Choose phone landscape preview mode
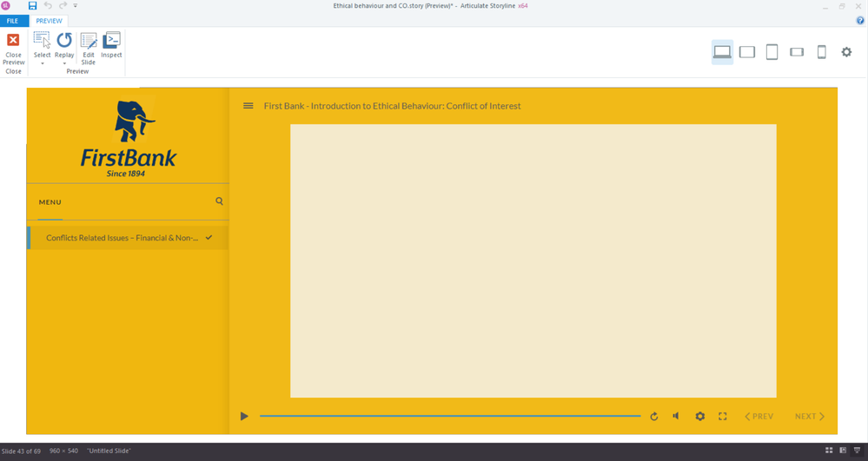 [x=797, y=52]
